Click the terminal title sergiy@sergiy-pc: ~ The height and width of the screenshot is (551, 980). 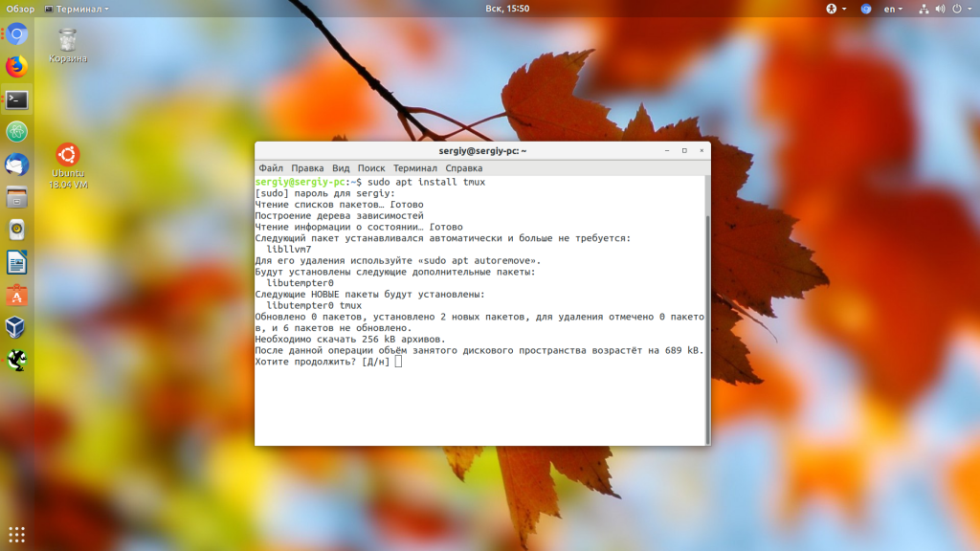[482, 150]
